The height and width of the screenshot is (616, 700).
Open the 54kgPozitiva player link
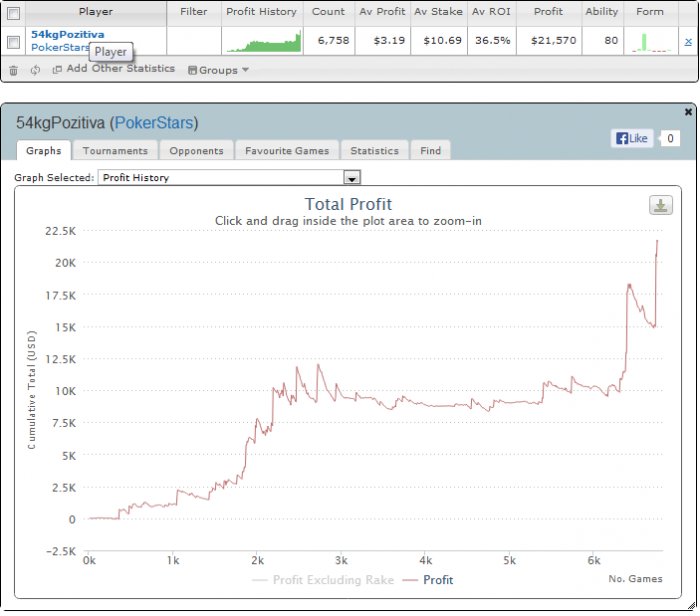point(67,34)
